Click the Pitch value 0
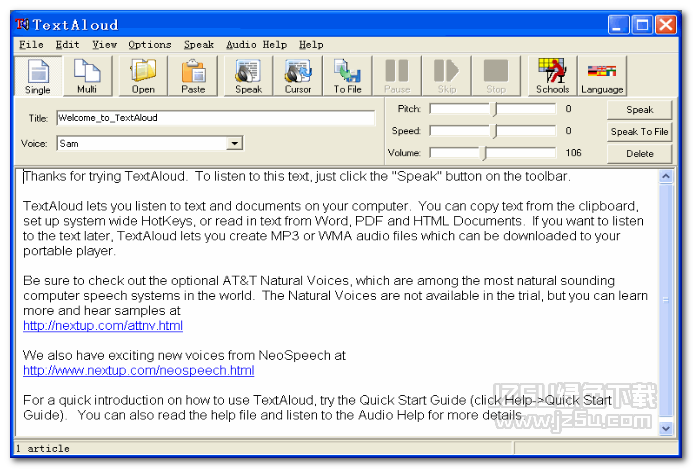Screen dimensions: 693x469 [x=568, y=109]
